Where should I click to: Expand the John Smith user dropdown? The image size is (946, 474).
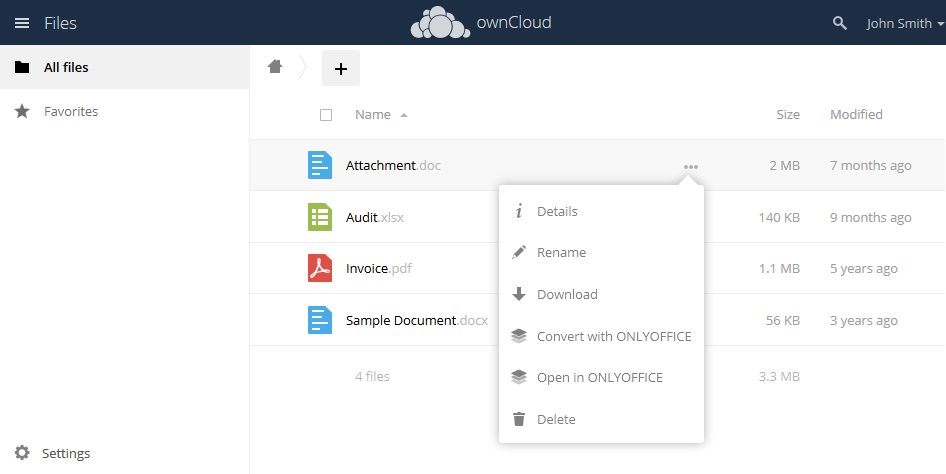pos(905,23)
